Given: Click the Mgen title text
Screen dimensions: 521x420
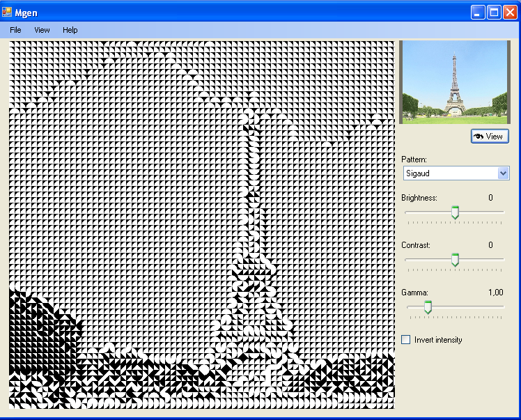Looking at the screenshot, I should pos(26,13).
